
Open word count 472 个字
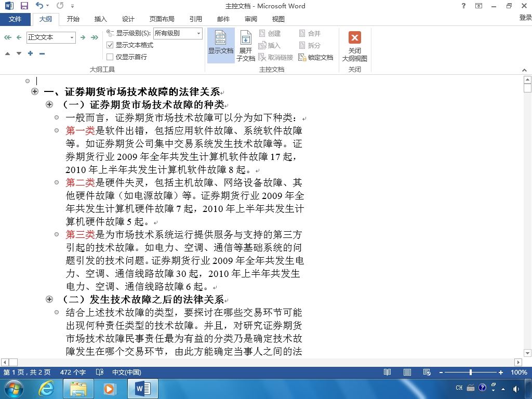(73, 372)
